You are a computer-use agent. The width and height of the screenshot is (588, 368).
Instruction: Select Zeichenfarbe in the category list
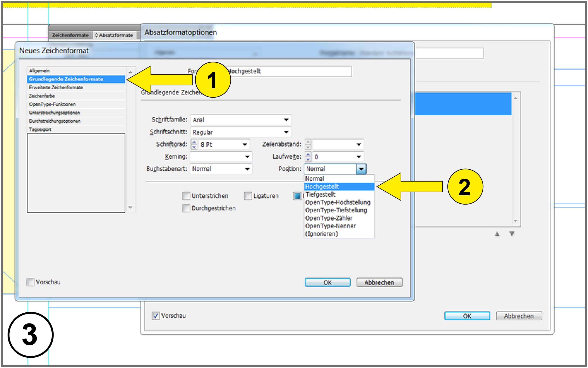(x=42, y=96)
